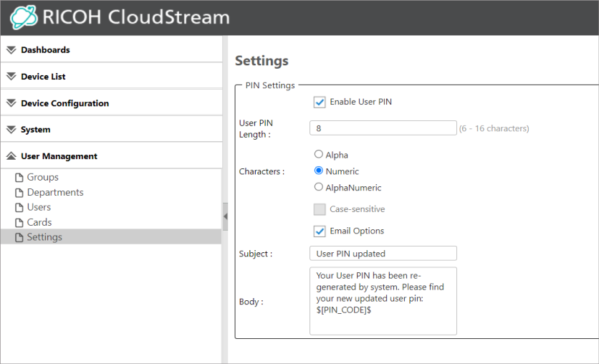
Task: Collapse the User Management section
Action: pyautogui.click(x=59, y=156)
